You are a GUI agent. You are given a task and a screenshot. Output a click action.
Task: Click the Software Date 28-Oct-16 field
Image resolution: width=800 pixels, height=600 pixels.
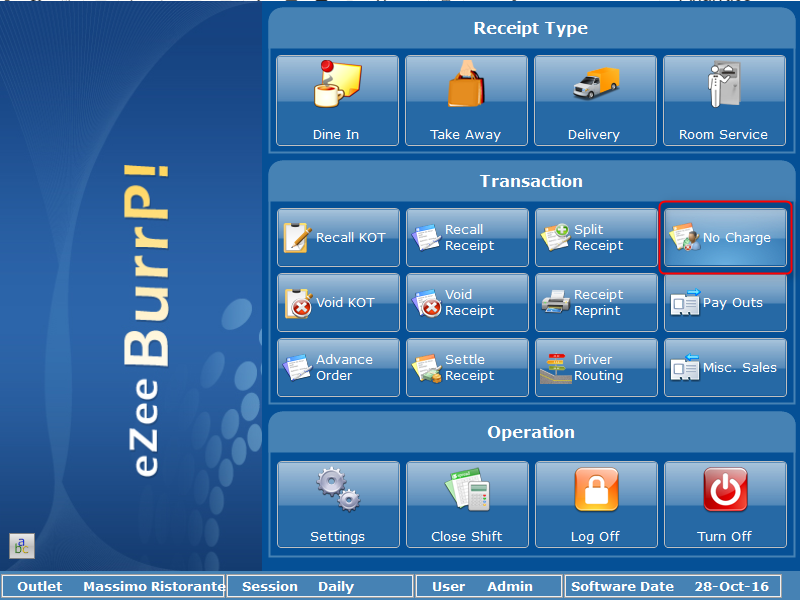click(x=673, y=587)
